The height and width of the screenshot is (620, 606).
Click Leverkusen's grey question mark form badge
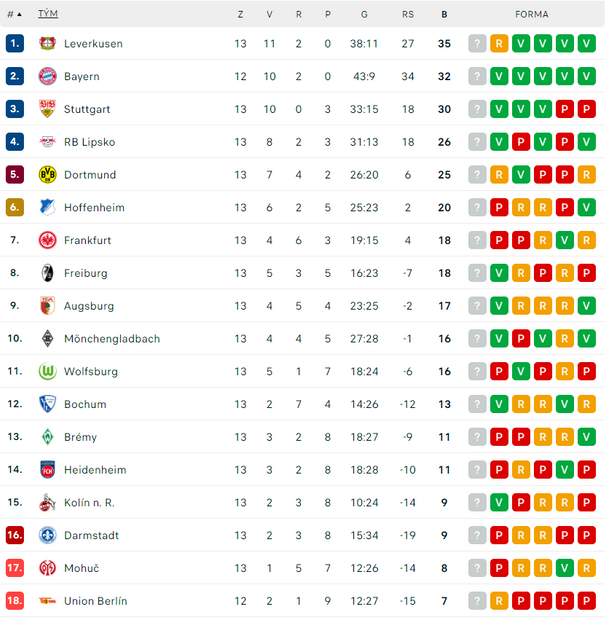(478, 44)
